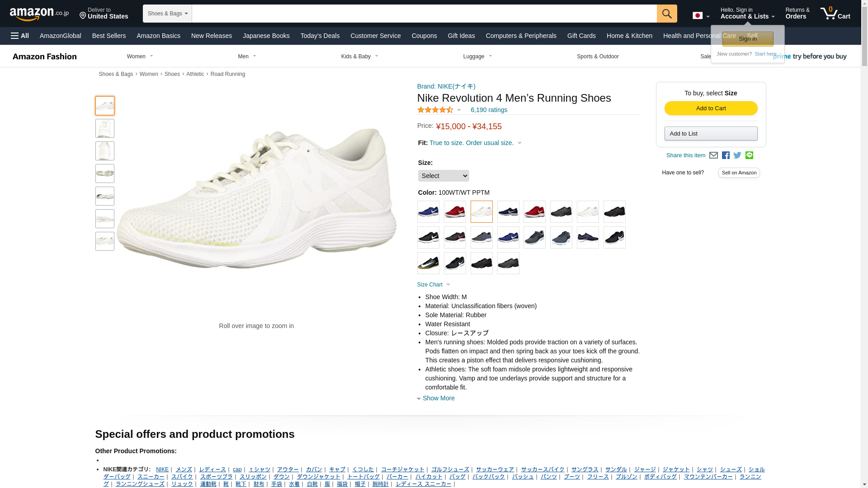
Task: Share this item on Twitter
Action: 737,155
